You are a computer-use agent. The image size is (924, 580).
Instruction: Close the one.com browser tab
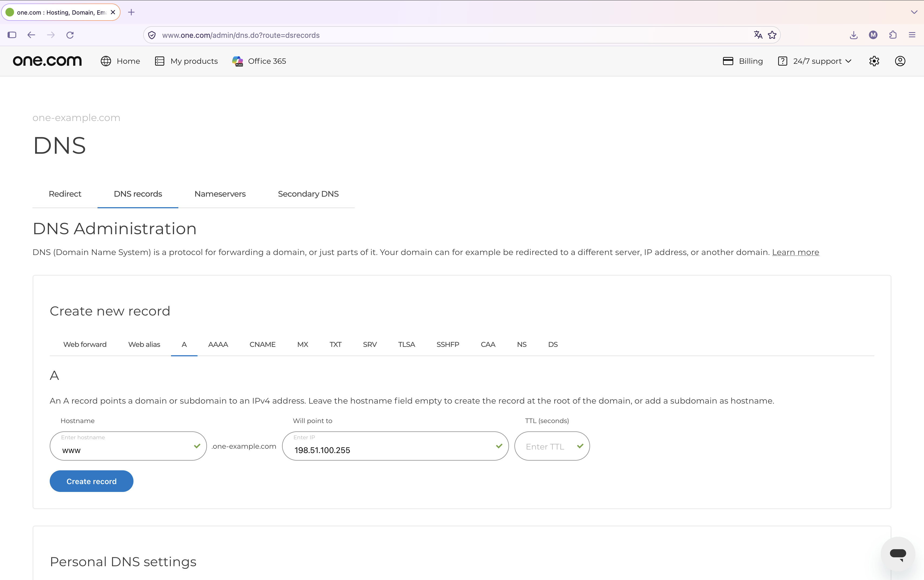point(113,12)
